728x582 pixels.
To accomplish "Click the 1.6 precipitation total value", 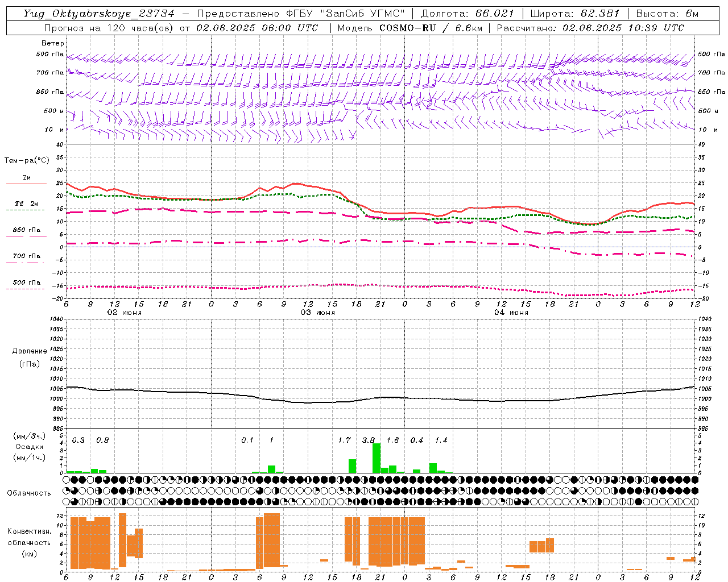I will [x=392, y=440].
